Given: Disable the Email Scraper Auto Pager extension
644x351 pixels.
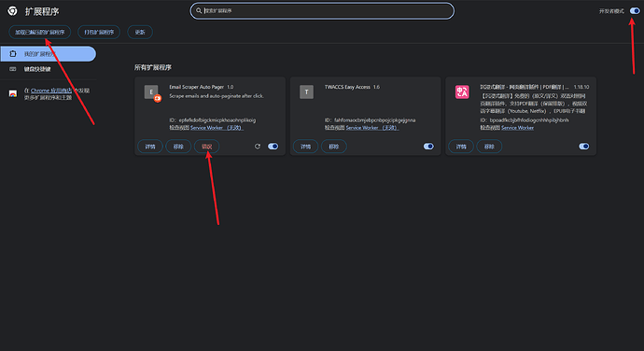Looking at the screenshot, I should [273, 147].
